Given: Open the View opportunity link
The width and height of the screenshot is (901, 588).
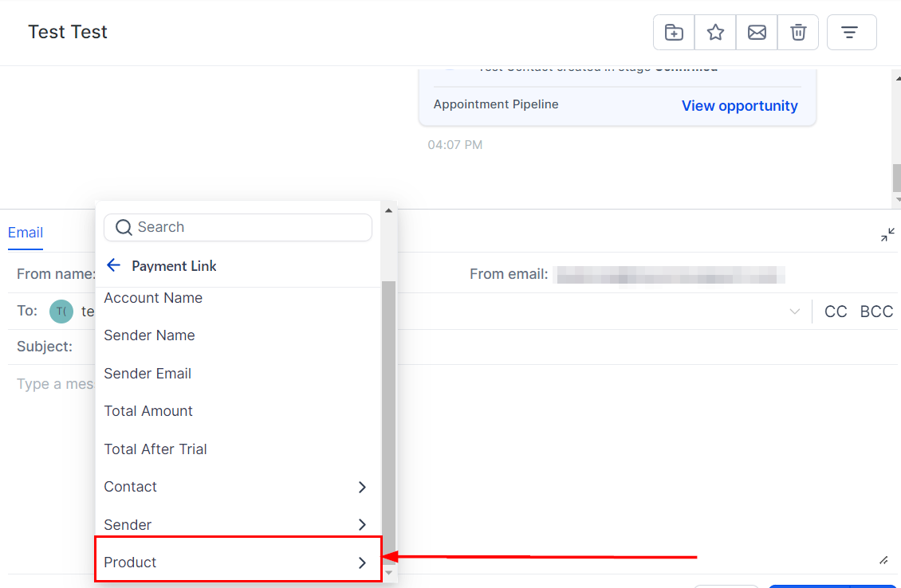Looking at the screenshot, I should [x=739, y=106].
